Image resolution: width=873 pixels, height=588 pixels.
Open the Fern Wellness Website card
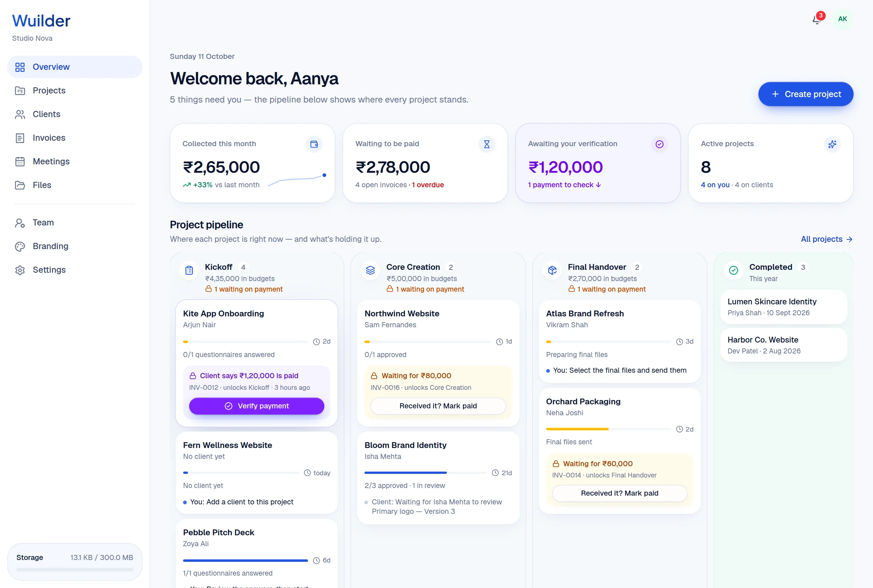tap(256, 473)
